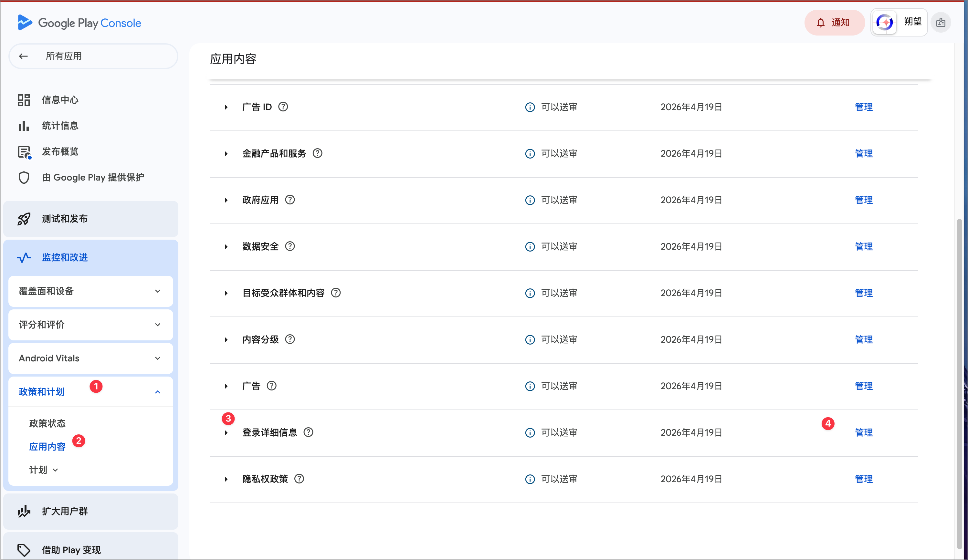Click 管理 link for 登录详细信息
Viewport: 968px width, 560px height.
[x=864, y=432]
